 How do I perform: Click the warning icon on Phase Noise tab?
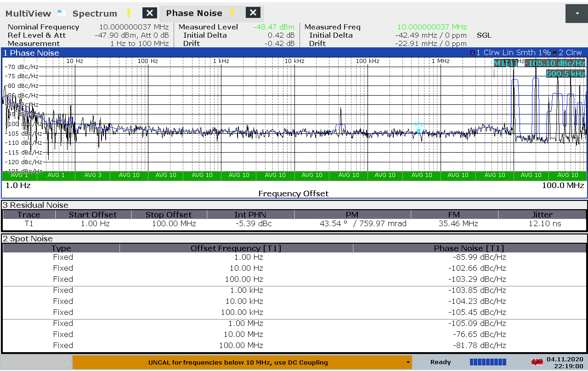(233, 12)
